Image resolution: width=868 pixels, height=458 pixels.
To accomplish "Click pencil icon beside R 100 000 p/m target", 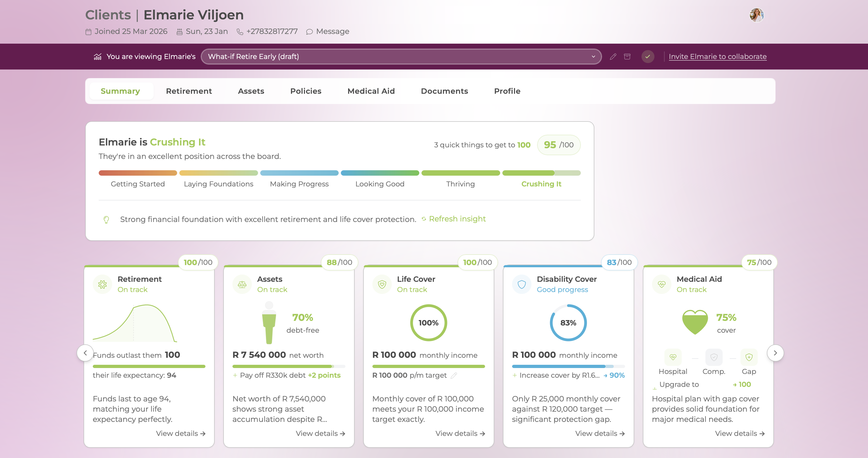I will (x=454, y=375).
